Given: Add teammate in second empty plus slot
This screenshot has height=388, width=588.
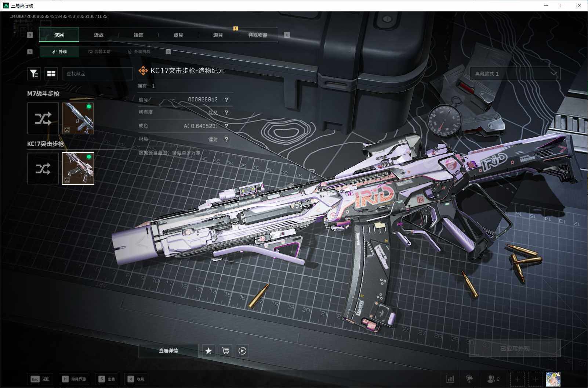Looking at the screenshot, I should pos(535,379).
